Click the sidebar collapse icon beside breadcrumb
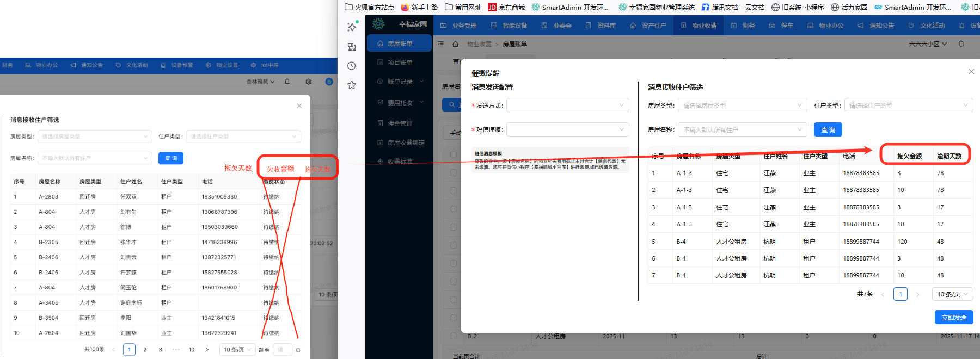Screen dimensions: 980x359 pos(440,44)
